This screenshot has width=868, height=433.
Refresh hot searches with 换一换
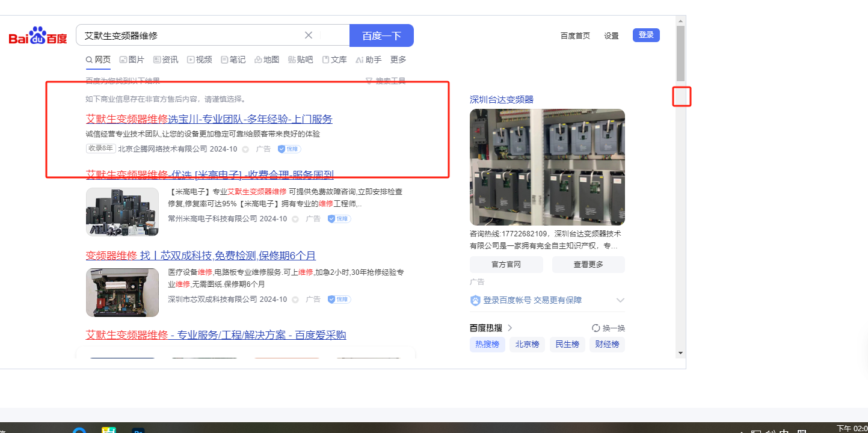pos(609,328)
